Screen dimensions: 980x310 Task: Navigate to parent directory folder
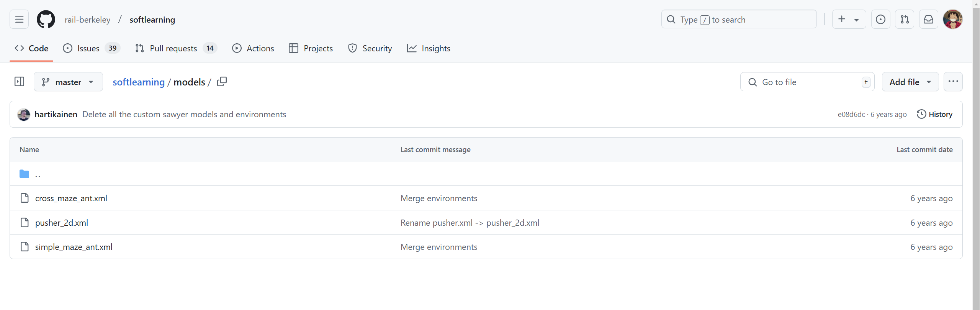(38, 174)
